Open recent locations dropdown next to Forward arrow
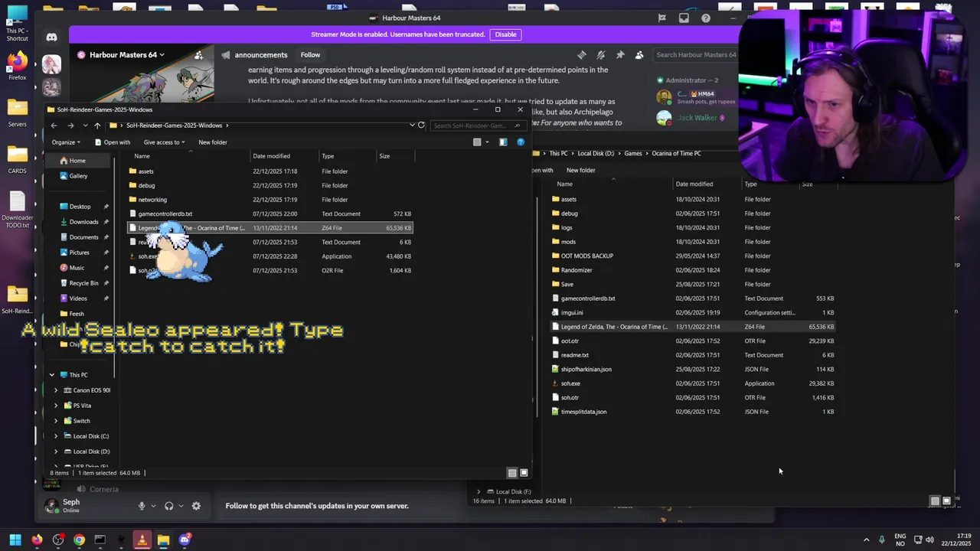980x551 pixels. pos(85,126)
